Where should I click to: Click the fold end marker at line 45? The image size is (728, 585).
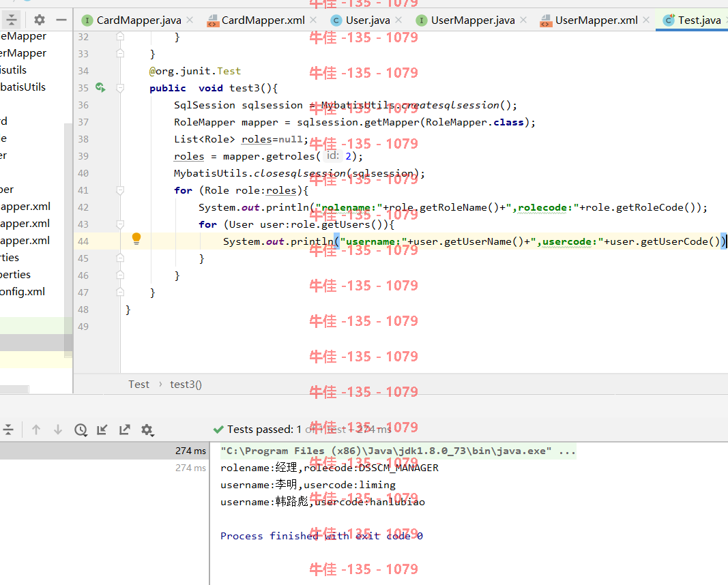[x=120, y=258]
